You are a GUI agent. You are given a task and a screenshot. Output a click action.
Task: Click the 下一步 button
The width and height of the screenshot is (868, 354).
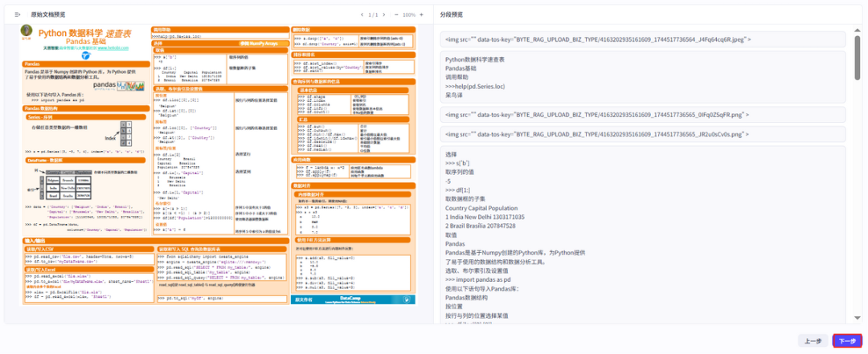(x=847, y=340)
